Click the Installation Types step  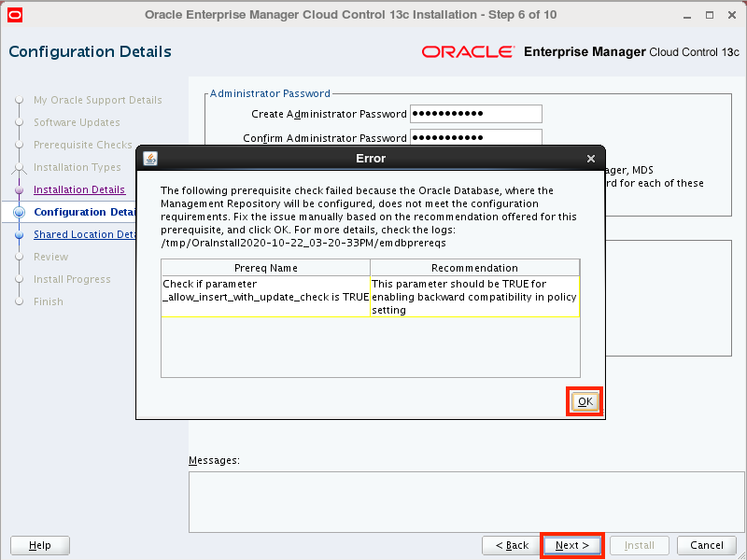pos(78,167)
